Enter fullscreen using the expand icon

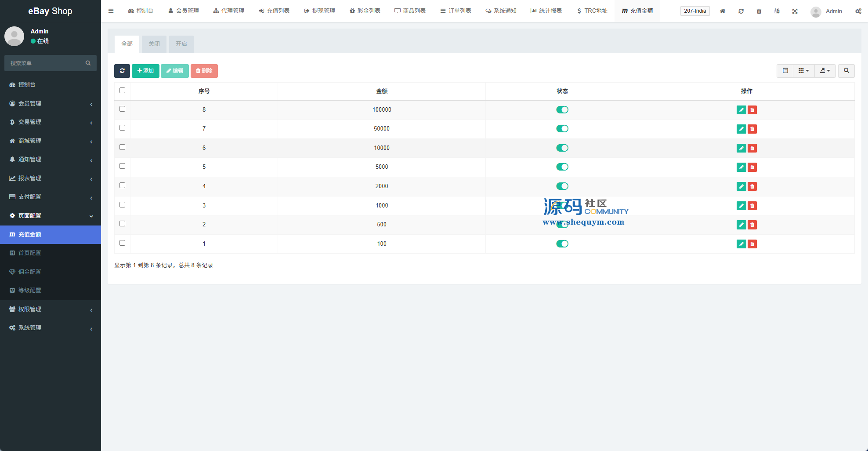(x=795, y=11)
